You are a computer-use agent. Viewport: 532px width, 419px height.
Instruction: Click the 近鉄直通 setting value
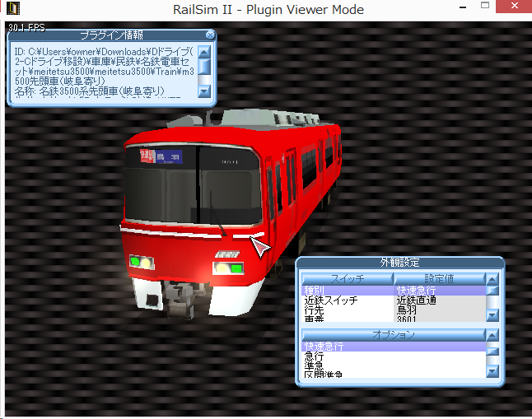(440, 300)
